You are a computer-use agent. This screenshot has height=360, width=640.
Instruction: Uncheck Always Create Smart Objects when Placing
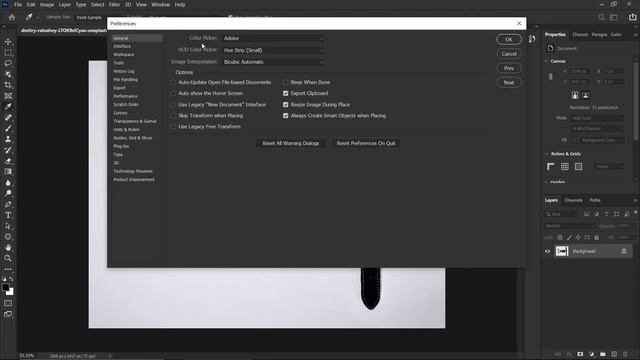point(286,116)
